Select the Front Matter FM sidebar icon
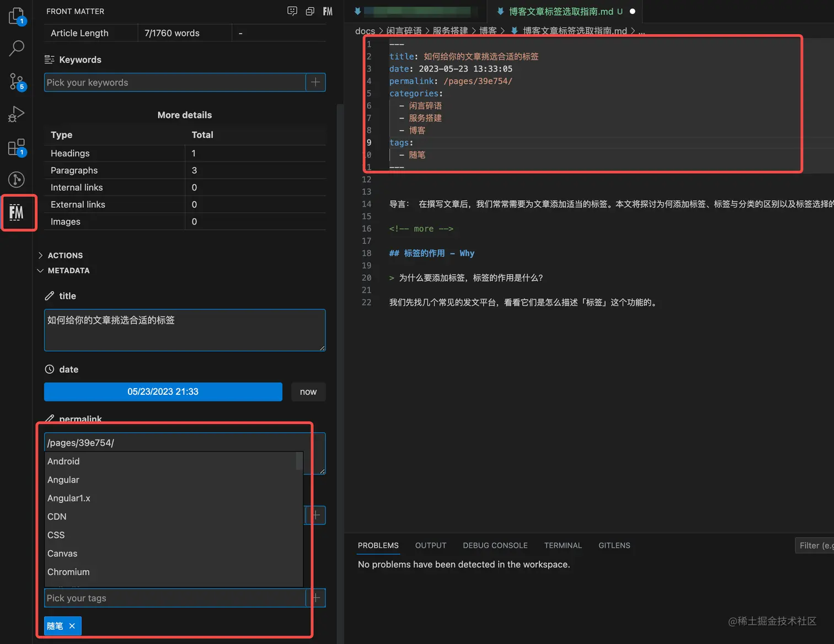Viewport: 834px width, 644px height. (17, 212)
